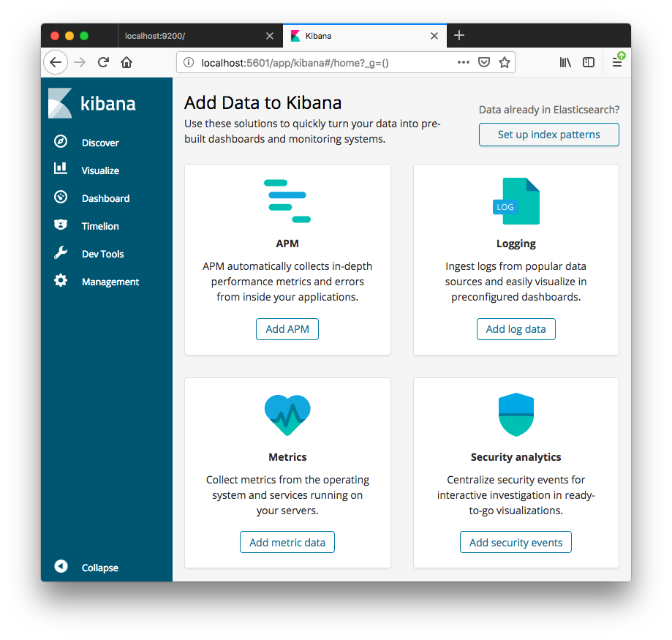This screenshot has height=640, width=672.
Task: Click the Add APM button
Action: coord(287,329)
